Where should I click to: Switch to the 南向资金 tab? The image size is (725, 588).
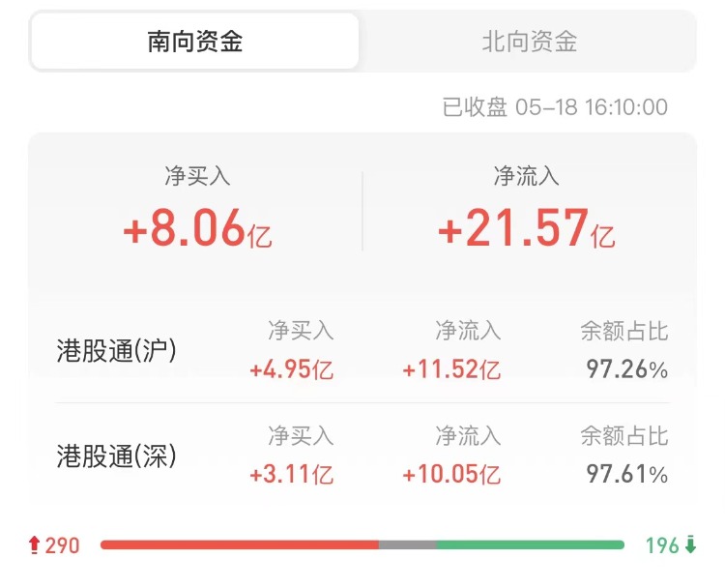[x=194, y=42]
